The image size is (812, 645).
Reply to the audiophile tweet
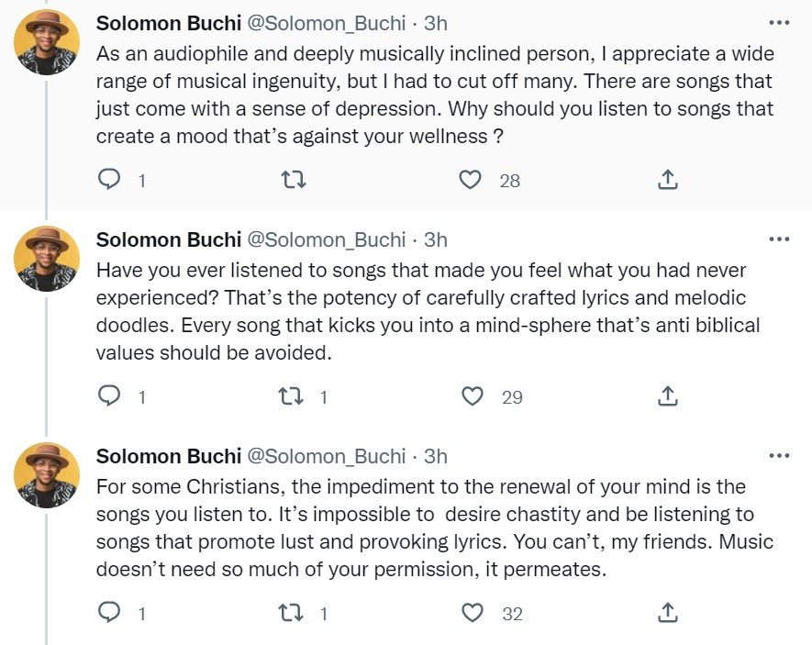click(109, 181)
